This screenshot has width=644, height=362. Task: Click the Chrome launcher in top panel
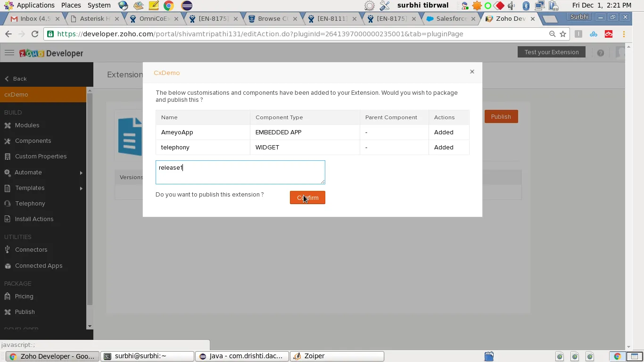pos(168,6)
